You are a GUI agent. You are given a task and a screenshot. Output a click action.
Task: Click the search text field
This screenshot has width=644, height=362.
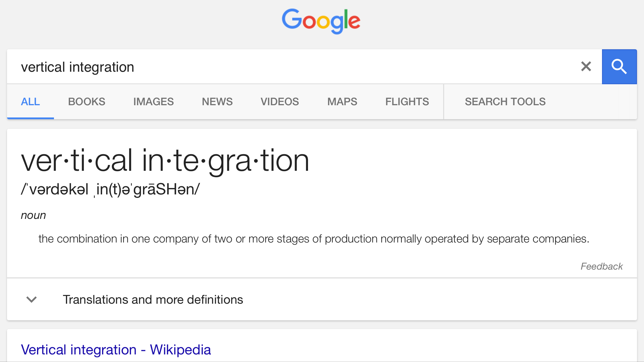(x=292, y=67)
